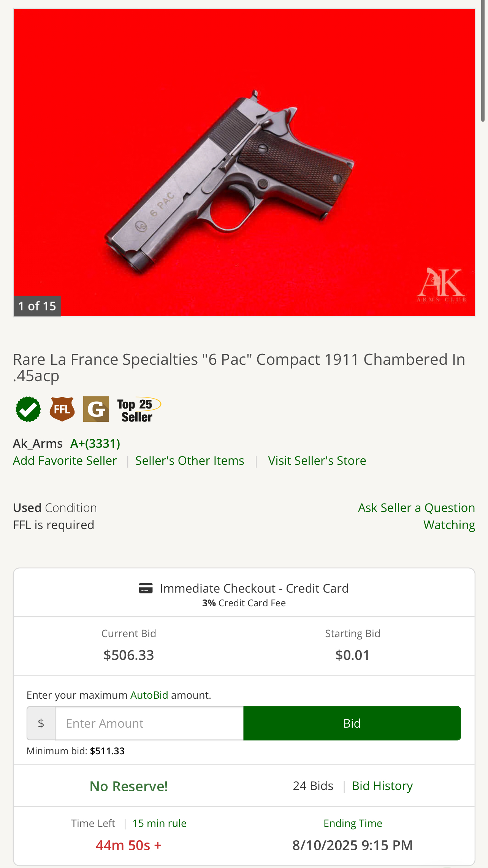
Task: Open the 15 min rule explanation
Action: click(x=159, y=823)
